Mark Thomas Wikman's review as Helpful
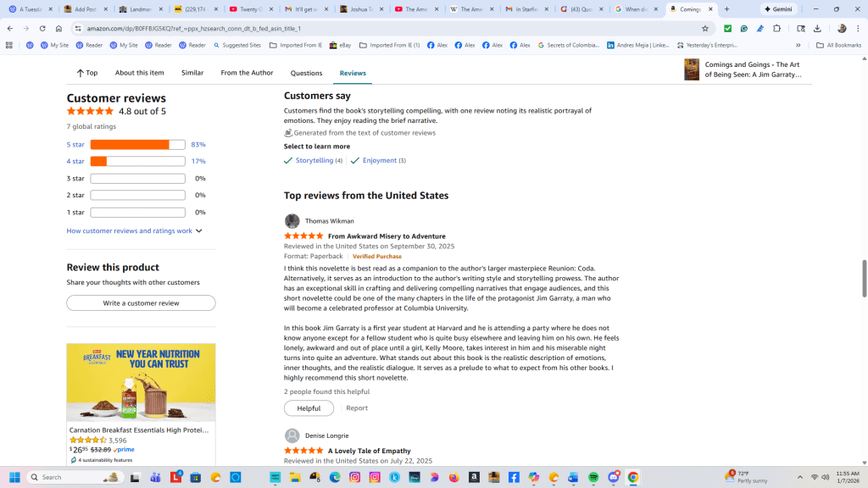This screenshot has height=488, width=868. [309, 408]
